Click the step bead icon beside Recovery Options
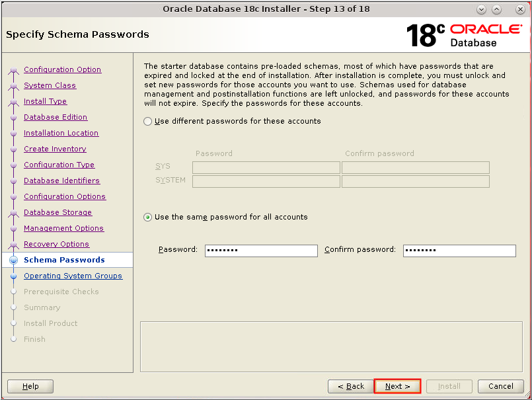 pyautogui.click(x=14, y=244)
